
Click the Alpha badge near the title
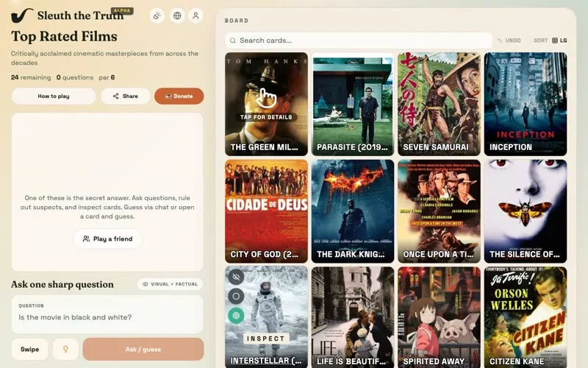click(x=122, y=11)
